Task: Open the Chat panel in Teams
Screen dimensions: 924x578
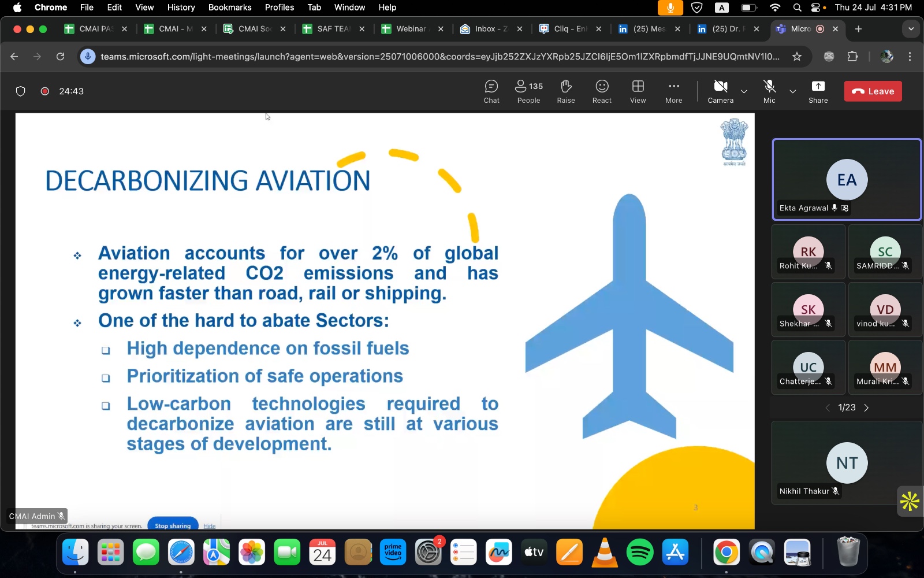Action: click(491, 91)
